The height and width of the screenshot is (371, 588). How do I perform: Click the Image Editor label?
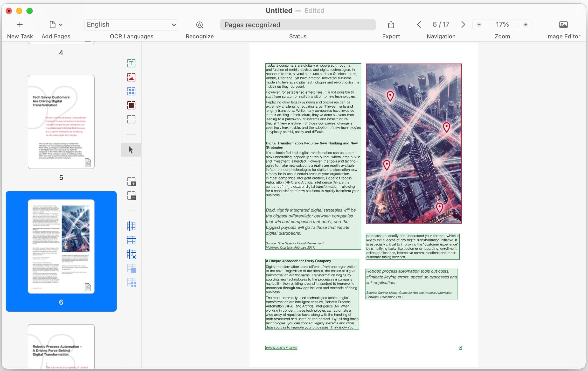tap(563, 36)
